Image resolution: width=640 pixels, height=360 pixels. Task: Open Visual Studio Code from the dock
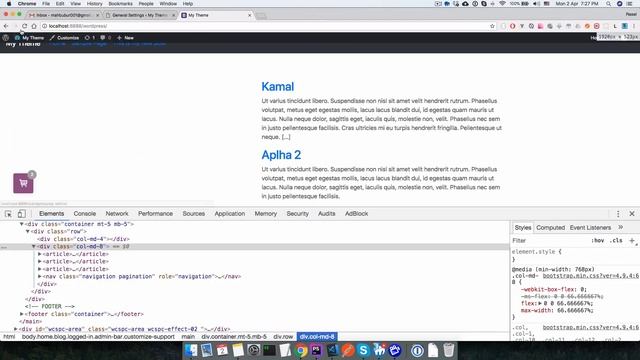pos(332,350)
